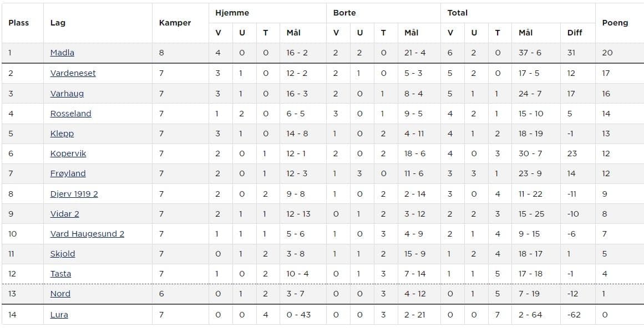Open the Lura team link
644x328 pixels.
point(59,315)
